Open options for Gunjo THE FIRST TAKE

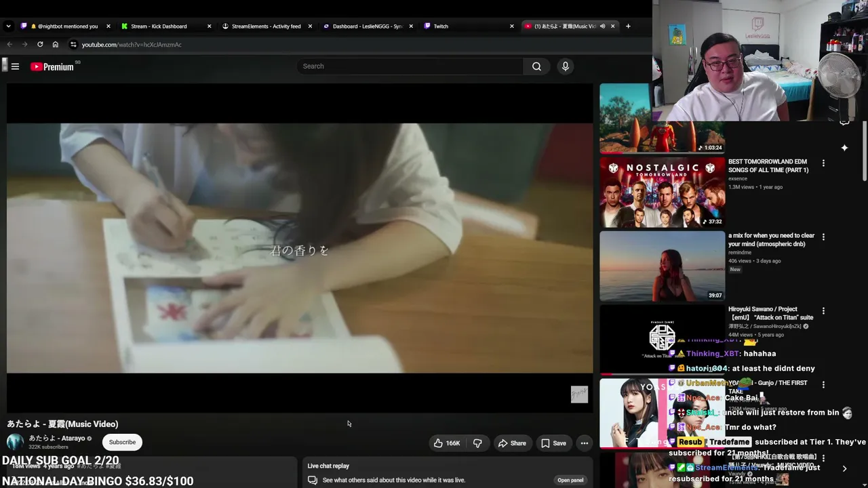coord(823,384)
